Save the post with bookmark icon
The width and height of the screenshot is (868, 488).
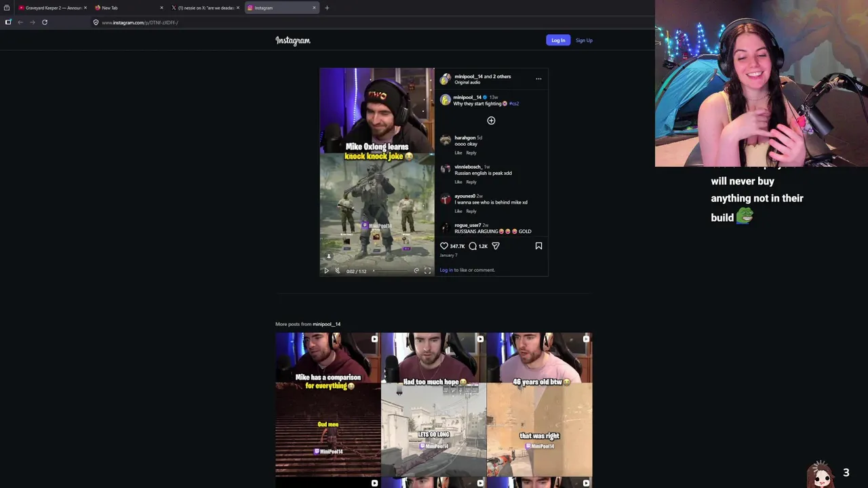[x=538, y=246]
